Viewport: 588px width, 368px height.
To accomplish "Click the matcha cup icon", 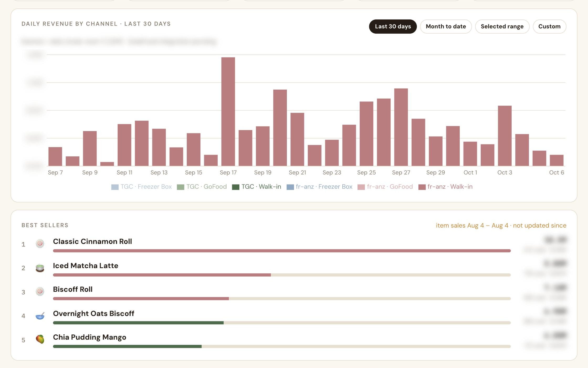I will click(40, 268).
